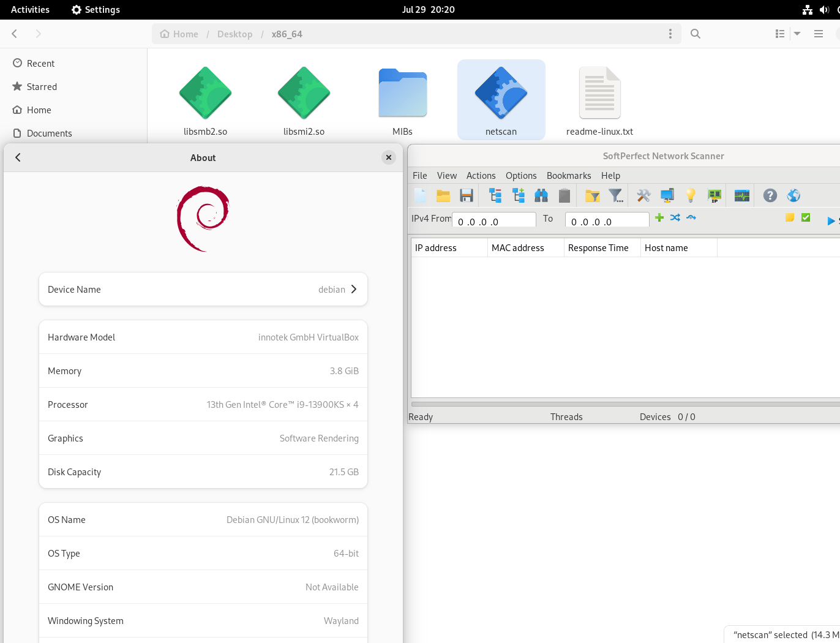Click Desktop in the path bar
Screen dimensions: 840x643
pyautogui.click(x=234, y=34)
